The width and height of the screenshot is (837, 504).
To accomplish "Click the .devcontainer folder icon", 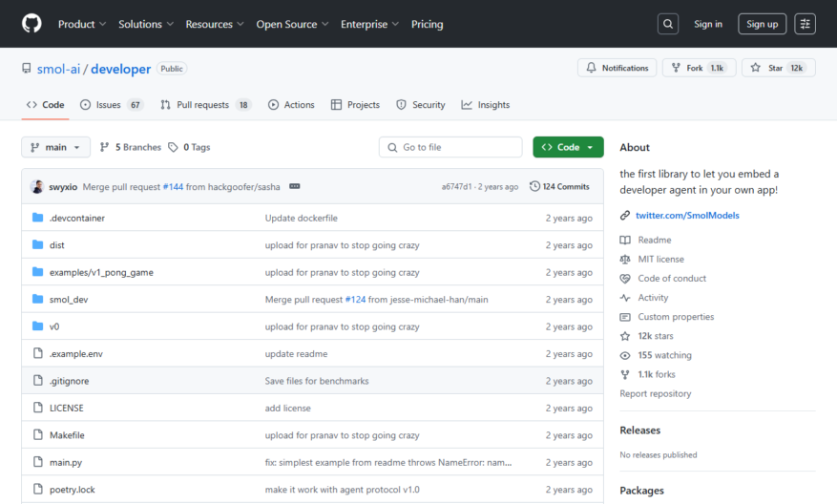I will pos(37,218).
